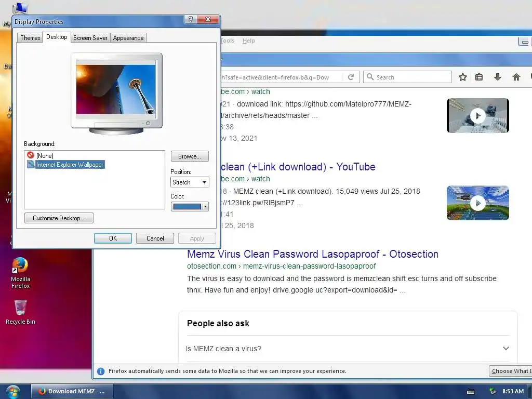This screenshot has width=532, height=399.
Task: Open the Firefox Help menu
Action: point(248,41)
